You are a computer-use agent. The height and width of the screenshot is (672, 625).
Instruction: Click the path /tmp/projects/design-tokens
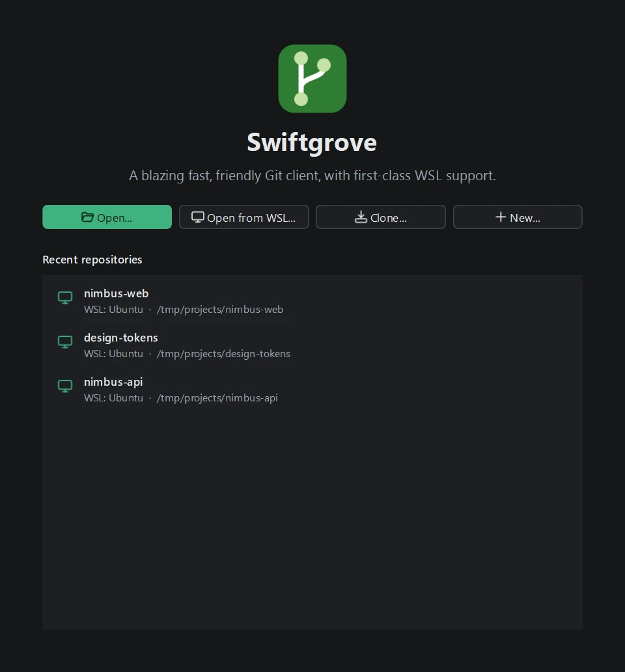pos(223,354)
